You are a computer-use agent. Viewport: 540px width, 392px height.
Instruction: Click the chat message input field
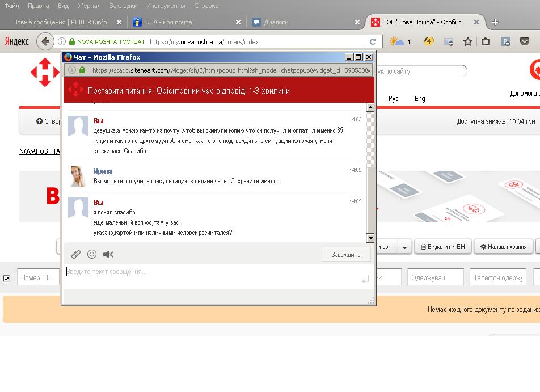point(210,272)
